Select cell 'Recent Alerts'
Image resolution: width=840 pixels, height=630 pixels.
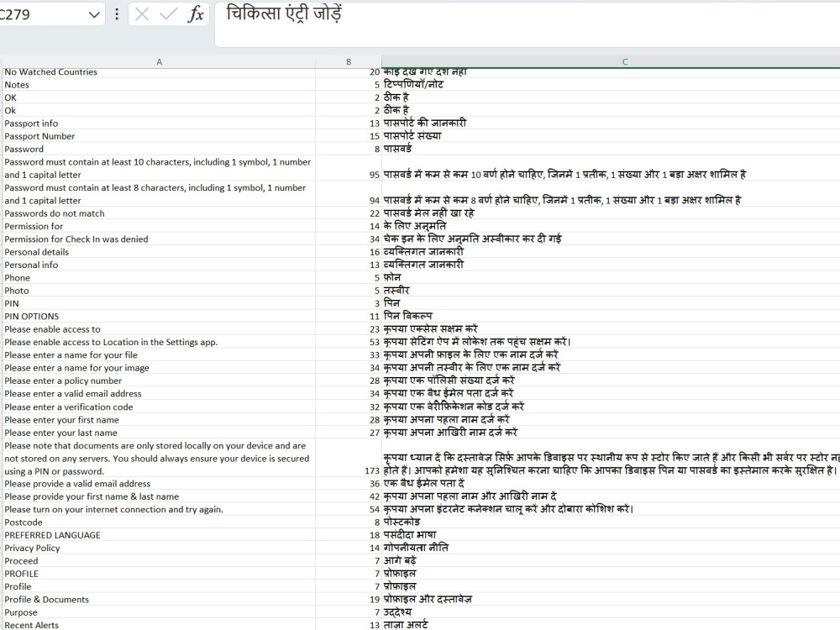coord(159,625)
